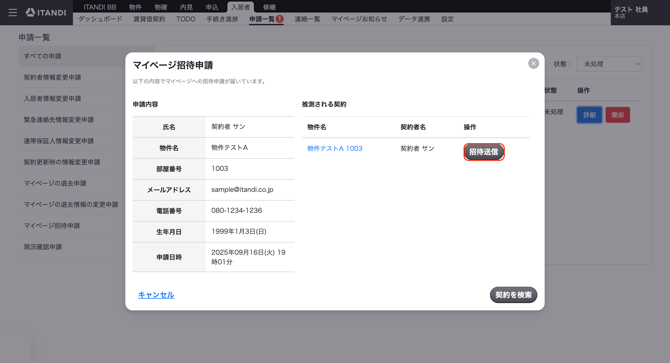Switch to the 申込 tab
Image resolution: width=670 pixels, height=363 pixels.
pos(212,7)
